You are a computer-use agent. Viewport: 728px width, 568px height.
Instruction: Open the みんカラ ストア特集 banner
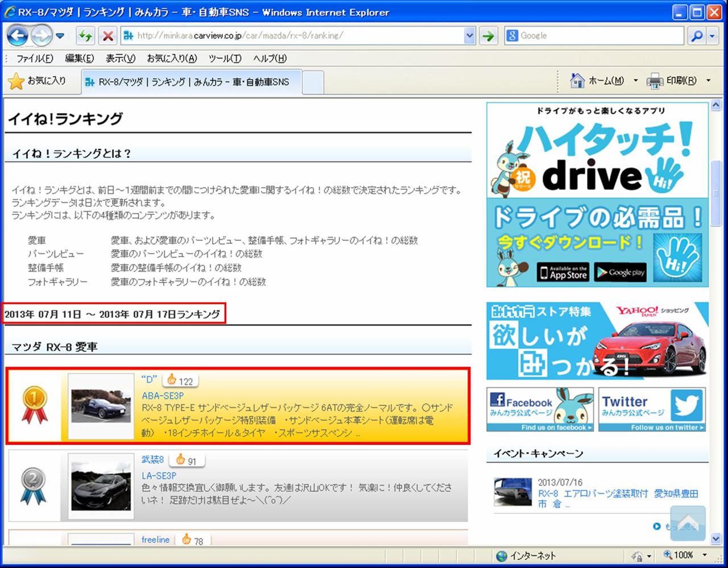597,341
